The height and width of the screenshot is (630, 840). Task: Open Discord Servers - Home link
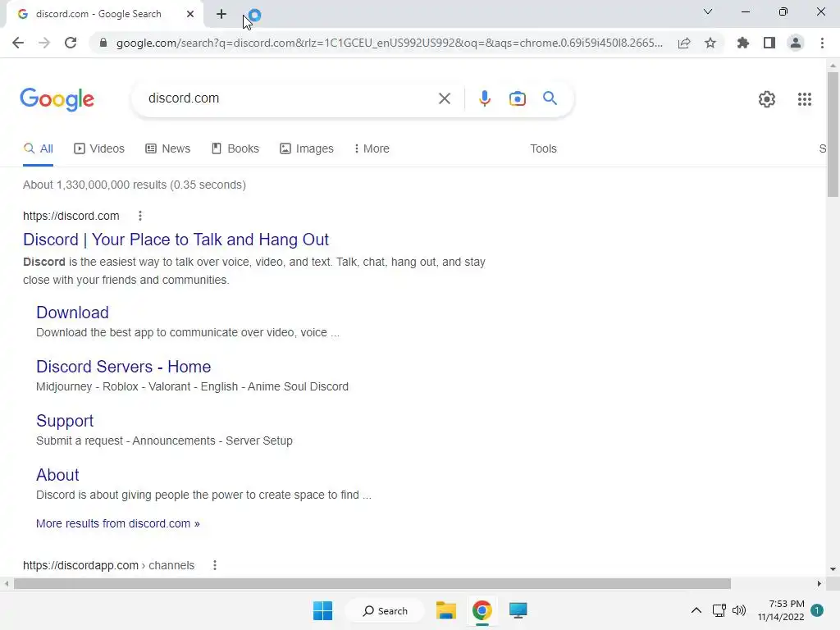tap(123, 367)
